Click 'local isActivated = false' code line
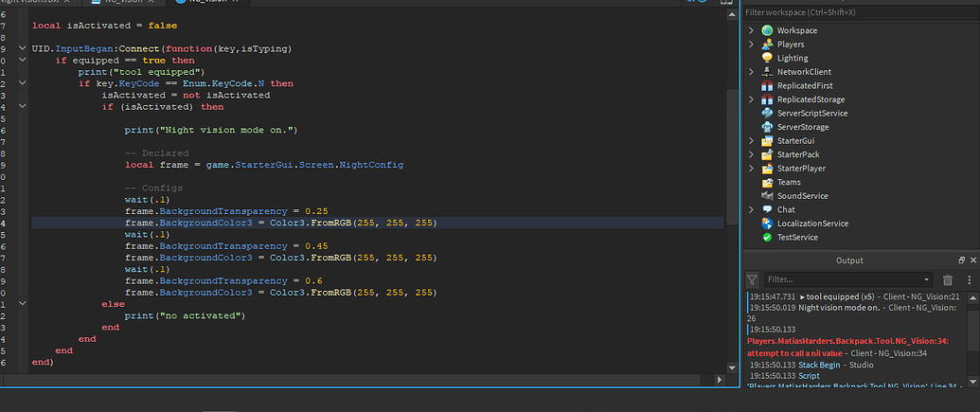This screenshot has width=980, height=412. pyautogui.click(x=104, y=26)
